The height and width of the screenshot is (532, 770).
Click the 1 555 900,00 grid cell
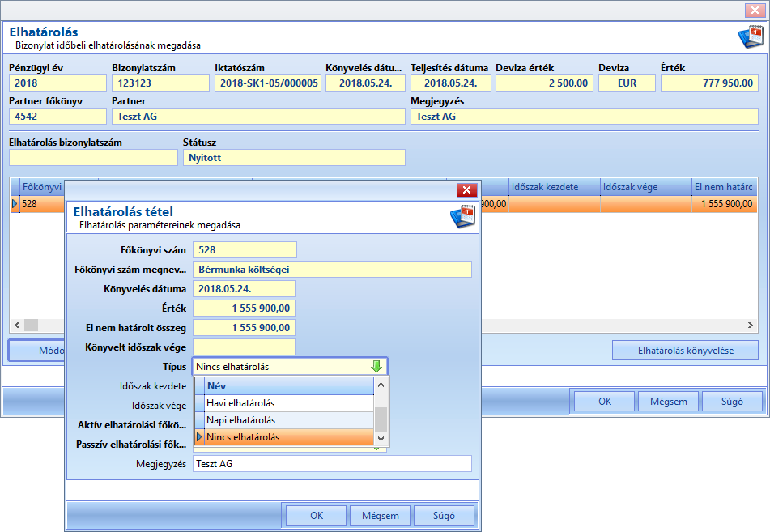tap(723, 204)
